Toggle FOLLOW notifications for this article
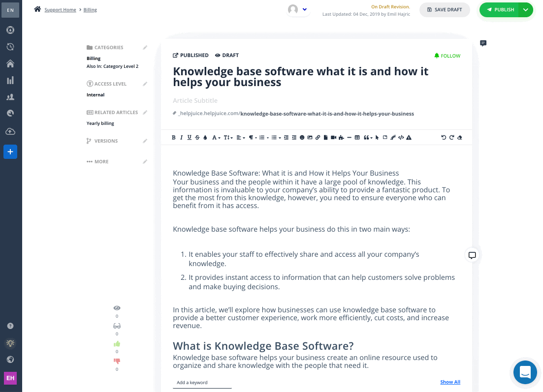Screen dimensions: 543x392 [x=447, y=56]
